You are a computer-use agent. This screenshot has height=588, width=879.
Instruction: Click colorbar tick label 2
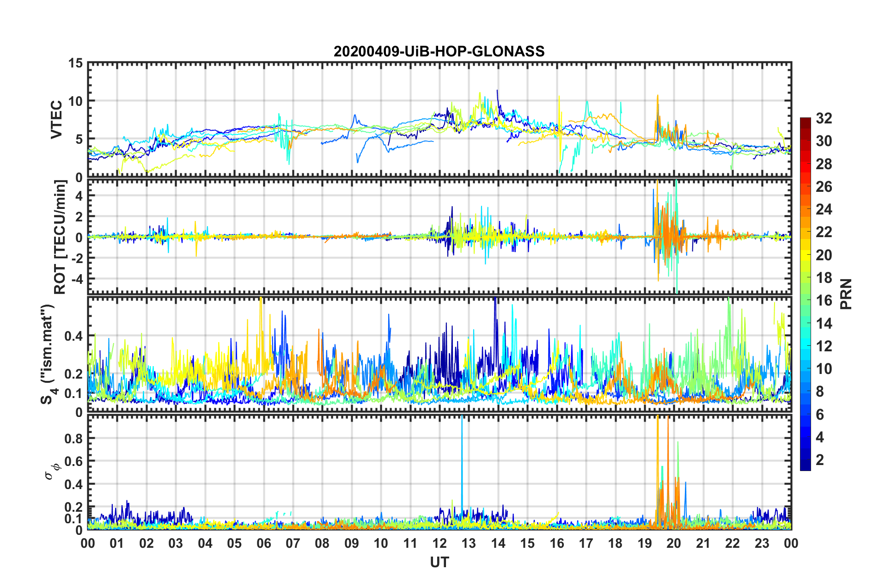(820, 459)
